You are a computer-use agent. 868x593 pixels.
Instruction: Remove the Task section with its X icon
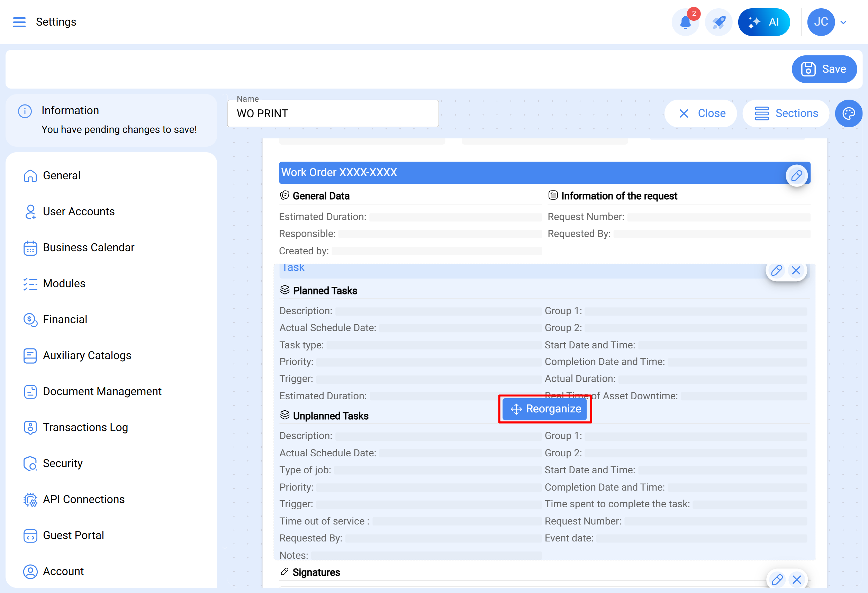[796, 270]
